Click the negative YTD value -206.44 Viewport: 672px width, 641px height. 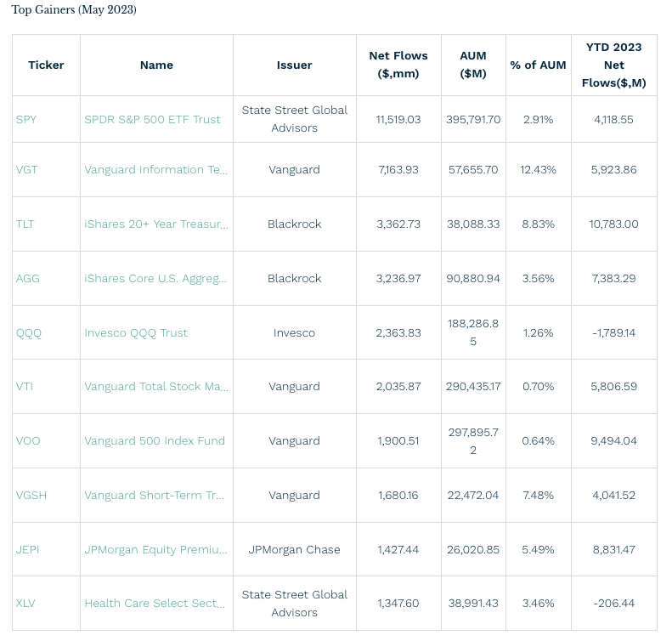point(613,604)
